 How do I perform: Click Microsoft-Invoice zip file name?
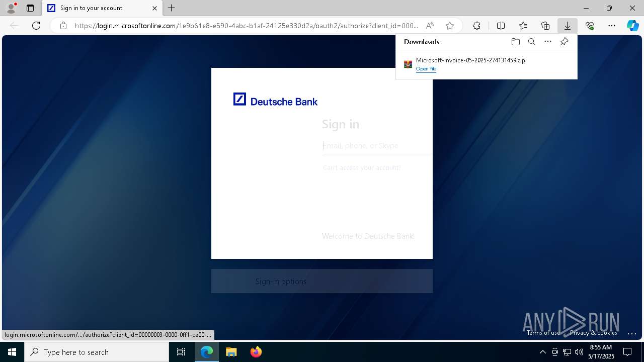click(x=470, y=60)
